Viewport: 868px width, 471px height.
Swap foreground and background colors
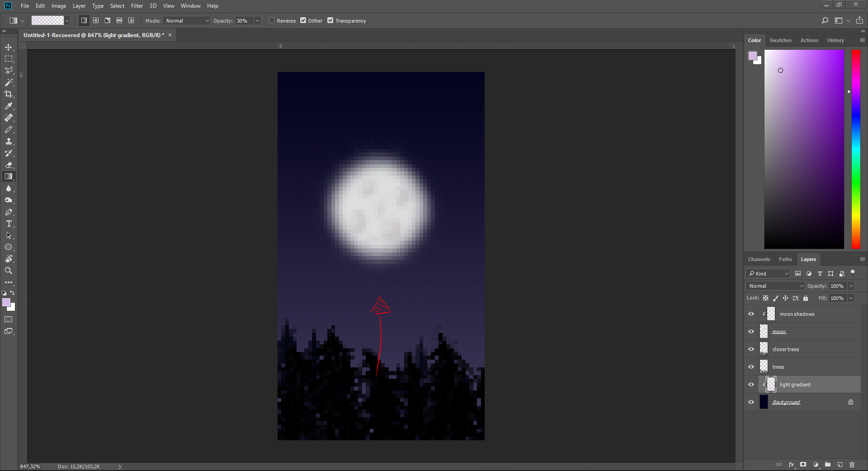pyautogui.click(x=13, y=293)
